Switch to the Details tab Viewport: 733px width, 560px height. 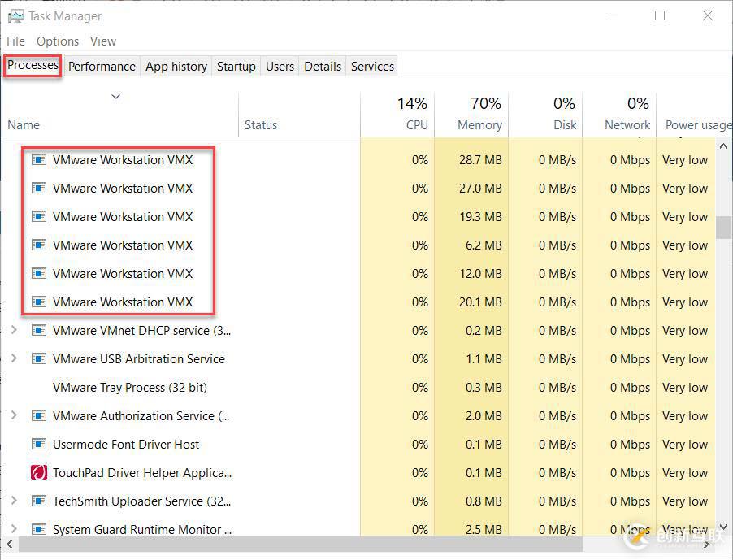(323, 67)
